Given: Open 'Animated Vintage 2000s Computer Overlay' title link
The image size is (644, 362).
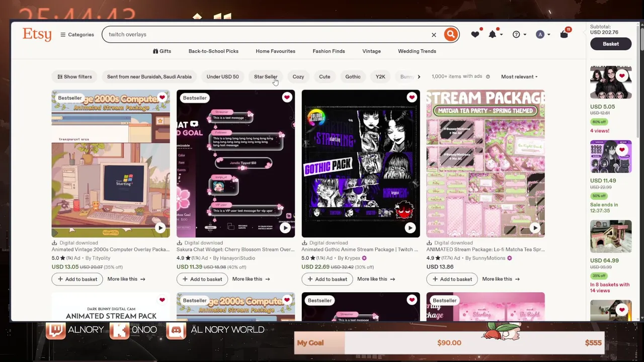Looking at the screenshot, I should (x=110, y=249).
